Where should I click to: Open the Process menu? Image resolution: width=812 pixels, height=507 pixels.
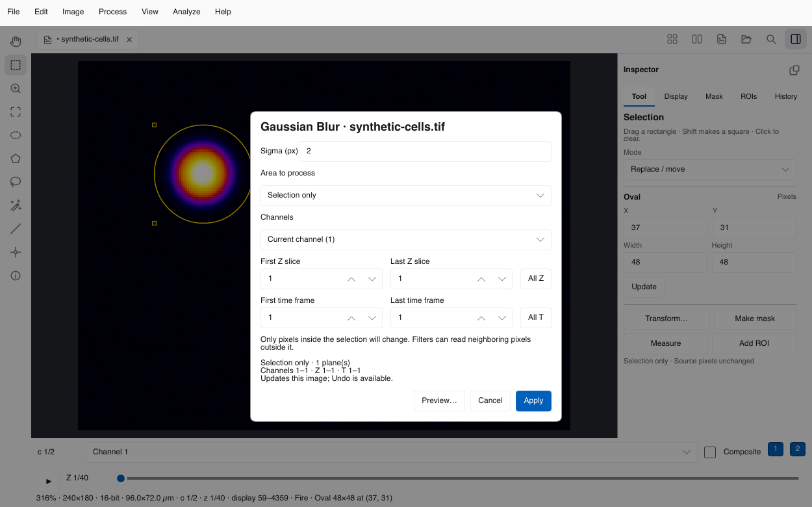[113, 12]
